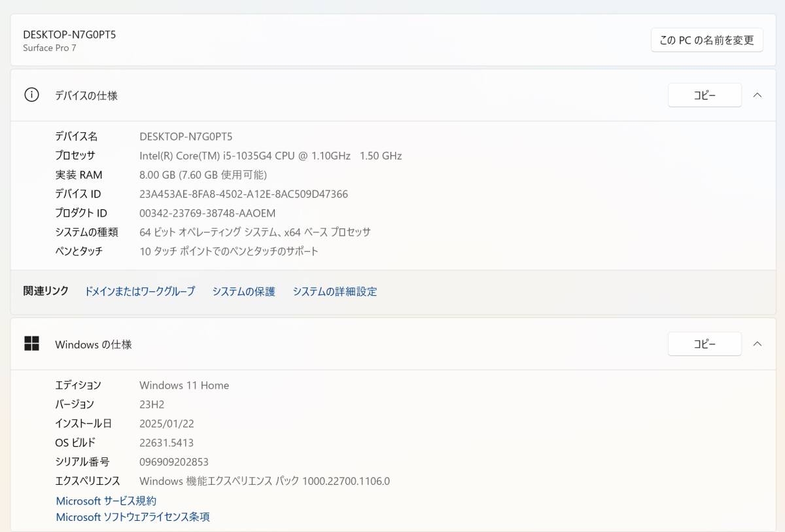Select the device name value in specs list
Screen dimensions: 785x532
[x=186, y=137]
